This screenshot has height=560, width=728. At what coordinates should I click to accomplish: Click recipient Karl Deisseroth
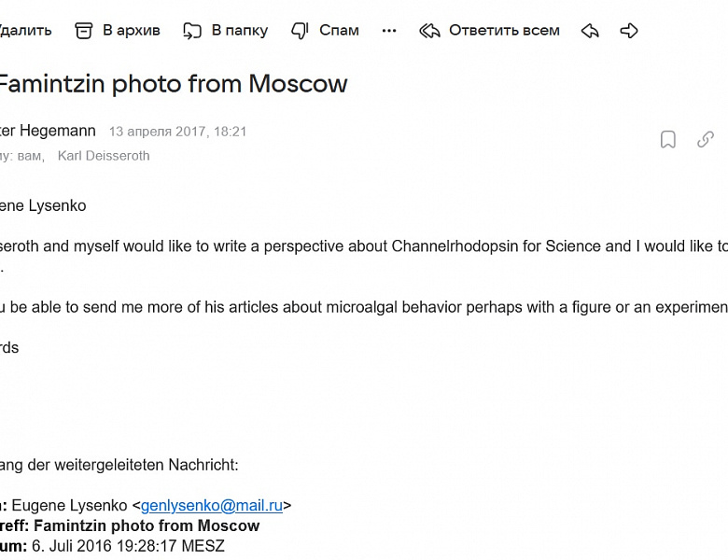104,156
